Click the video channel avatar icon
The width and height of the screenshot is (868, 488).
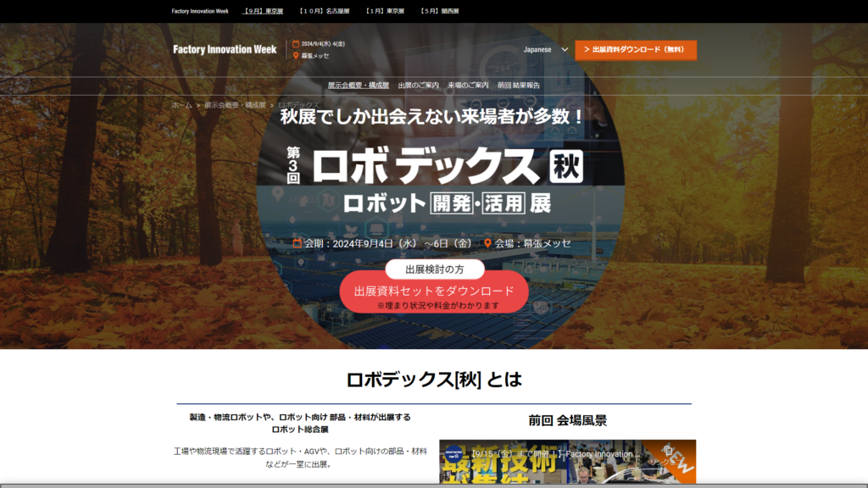click(x=453, y=454)
